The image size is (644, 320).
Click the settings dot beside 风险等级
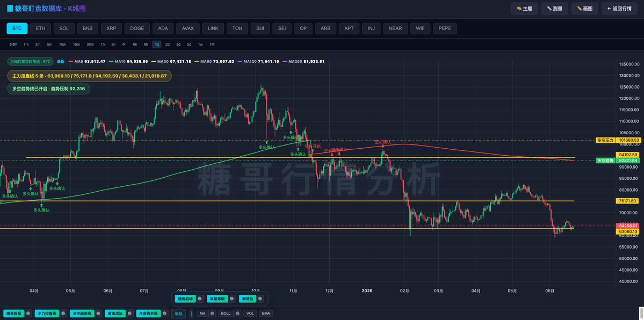pyautogui.click(x=232, y=299)
